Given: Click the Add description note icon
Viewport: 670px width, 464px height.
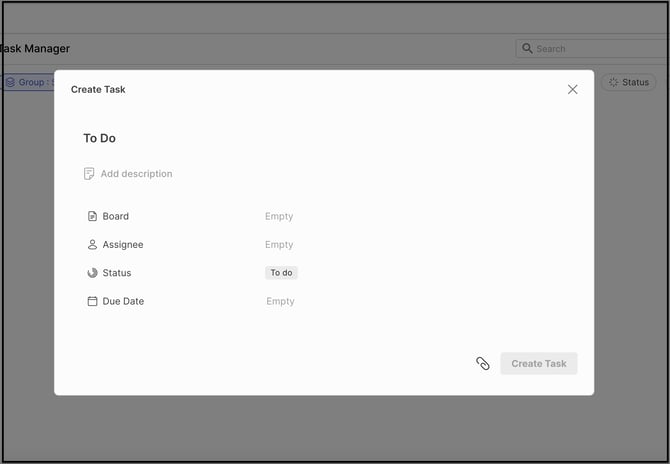Looking at the screenshot, I should point(89,174).
